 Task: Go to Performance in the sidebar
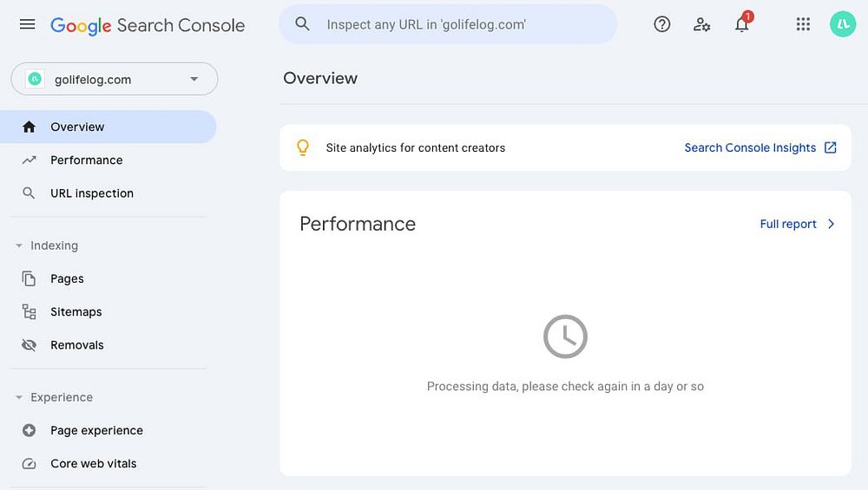tap(86, 160)
